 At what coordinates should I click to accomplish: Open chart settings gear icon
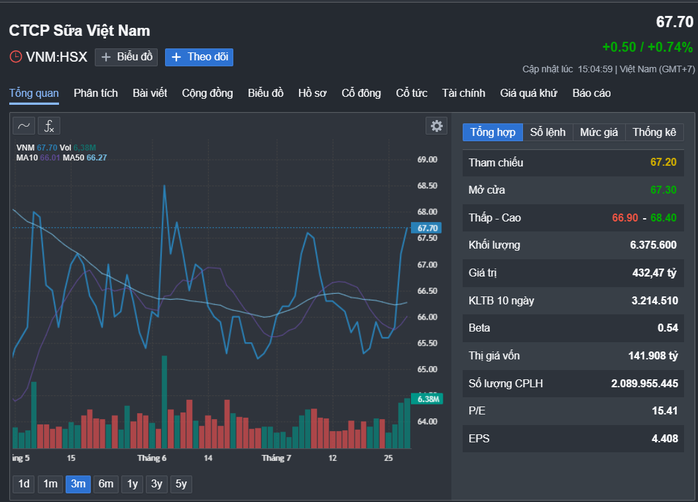click(437, 126)
